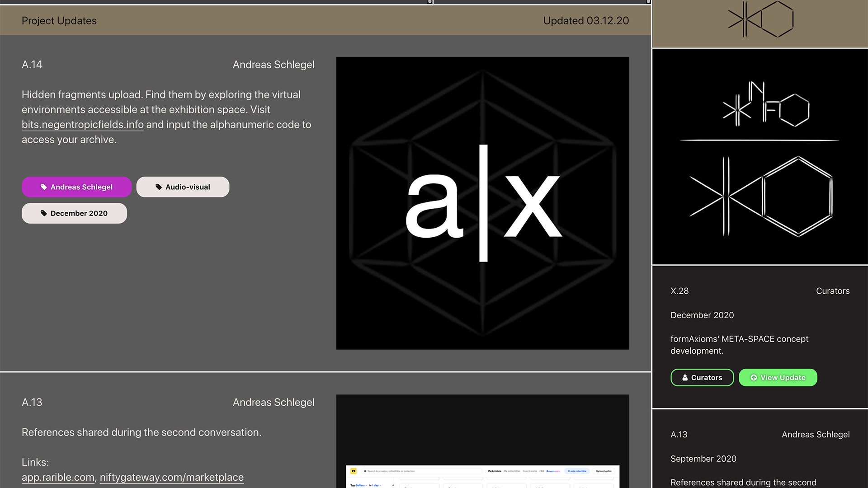This screenshot has height=488, width=868.
Task: Click the X.28 label in the sidebar
Action: coord(679,291)
